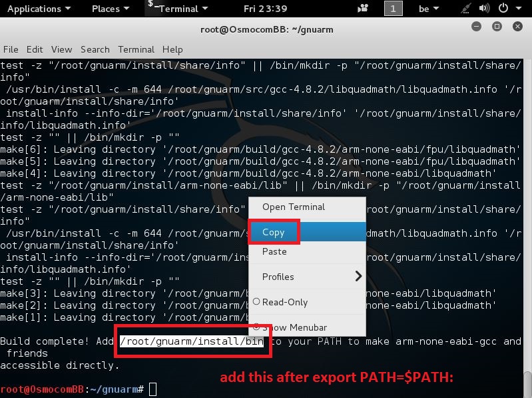Image resolution: width=532 pixels, height=398 pixels.
Task: Open the File menu
Action: tap(11, 49)
